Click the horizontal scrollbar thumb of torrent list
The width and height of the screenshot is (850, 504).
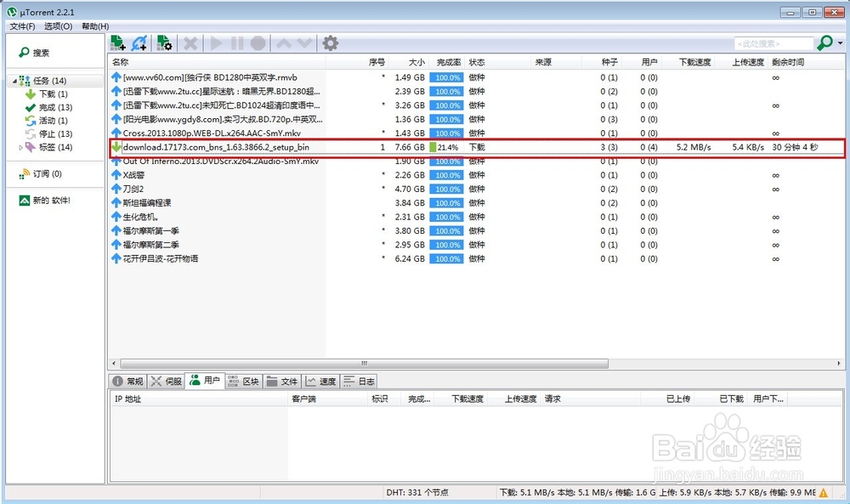[x=365, y=363]
